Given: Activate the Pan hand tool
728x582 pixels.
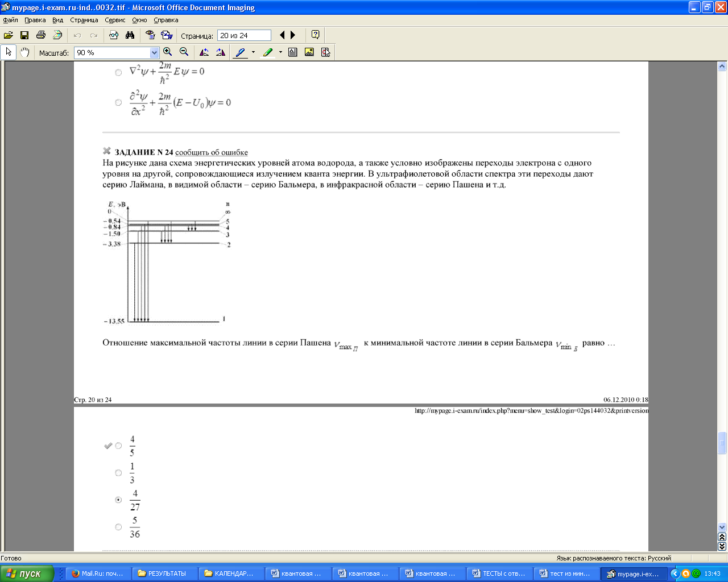Looking at the screenshot, I should pos(24,52).
